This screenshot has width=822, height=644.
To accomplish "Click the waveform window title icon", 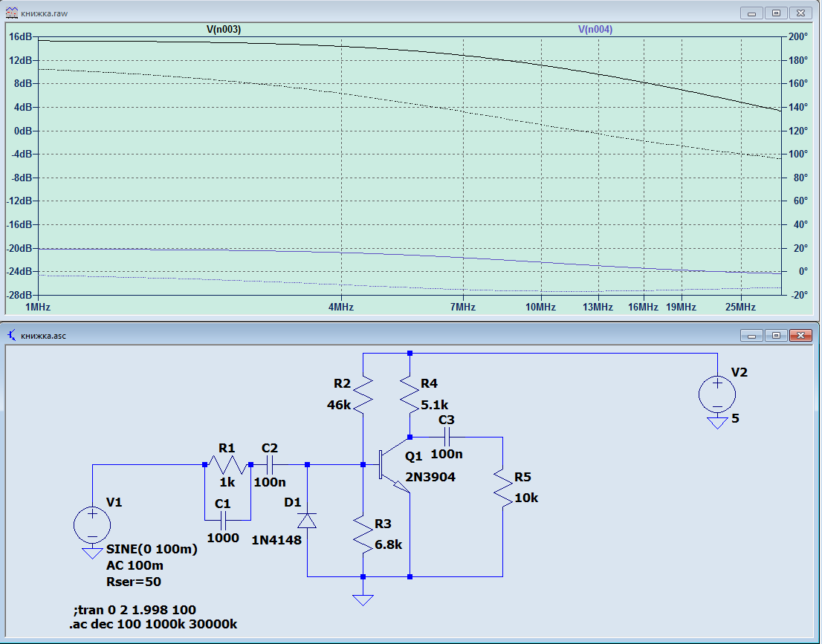I will tap(12, 13).
